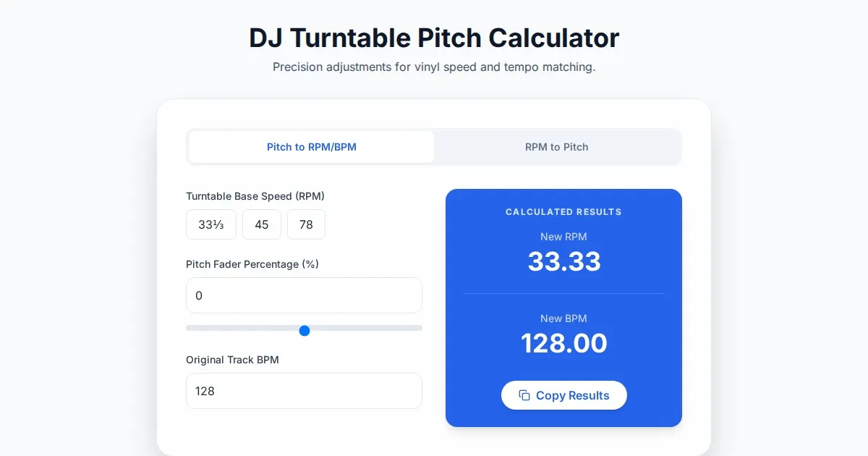Click the pitch fader slider handle
The width and height of the screenshot is (868, 456).
pos(305,331)
